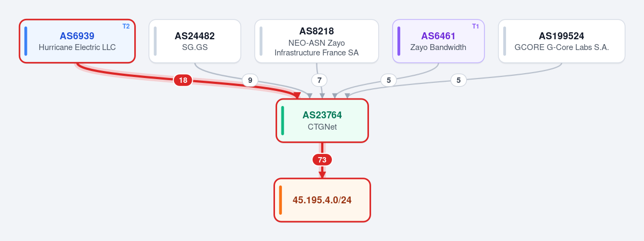Click the red 18 edge label
644x241 pixels.
(x=183, y=80)
